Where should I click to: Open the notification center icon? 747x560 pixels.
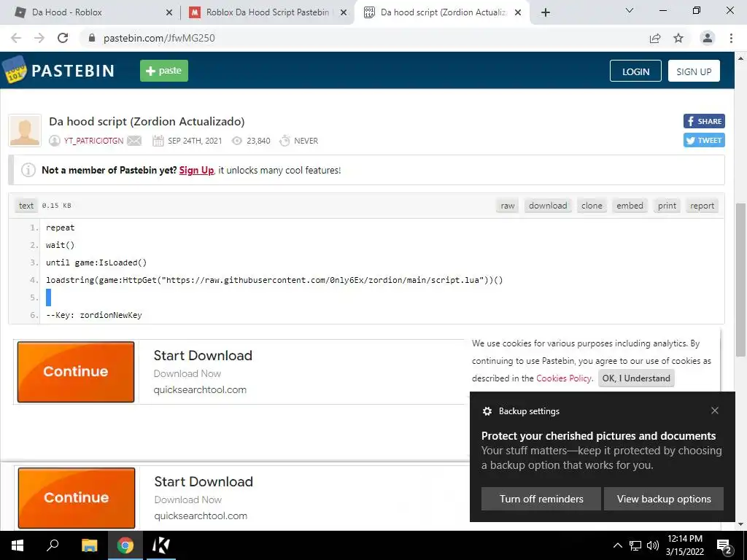pyautogui.click(x=724, y=546)
